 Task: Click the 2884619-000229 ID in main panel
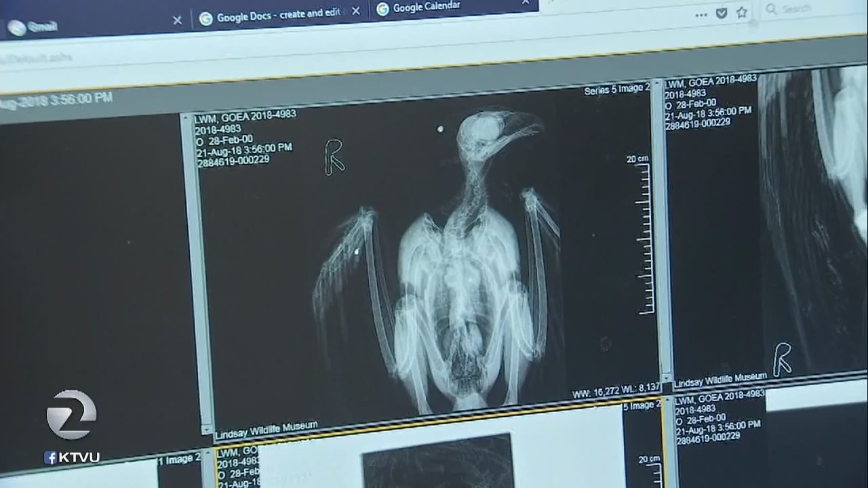233,161
